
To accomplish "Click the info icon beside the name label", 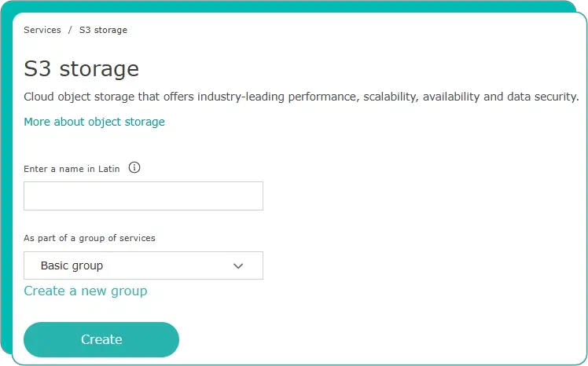I will [x=134, y=167].
